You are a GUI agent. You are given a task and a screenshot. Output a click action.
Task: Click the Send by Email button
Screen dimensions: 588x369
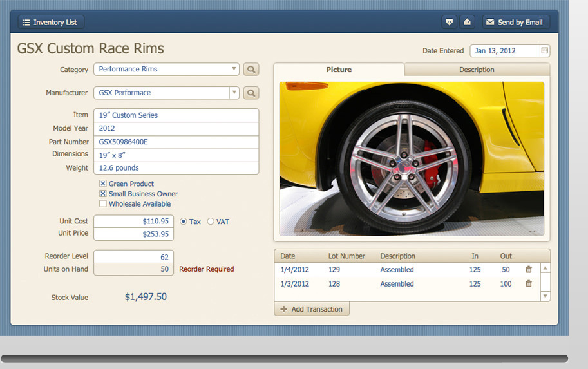pos(515,22)
